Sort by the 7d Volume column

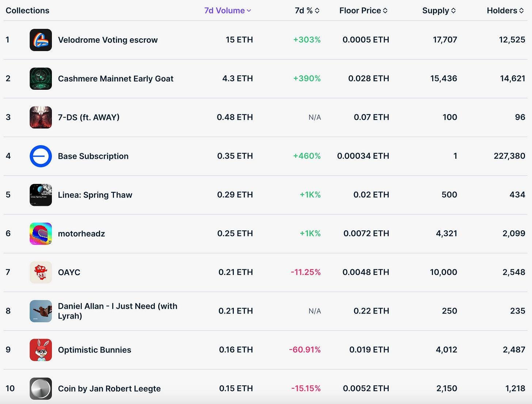click(228, 11)
